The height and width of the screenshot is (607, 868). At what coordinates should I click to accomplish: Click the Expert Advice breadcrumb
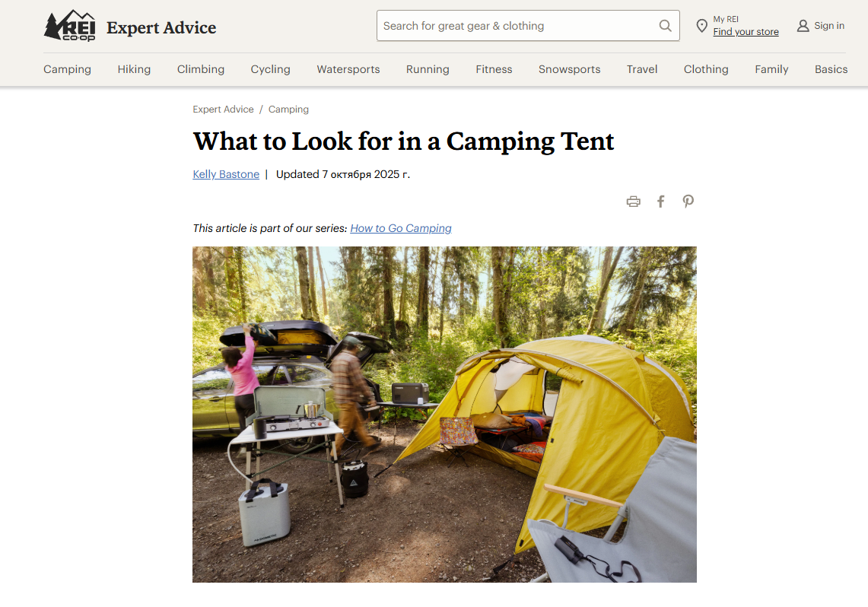223,109
